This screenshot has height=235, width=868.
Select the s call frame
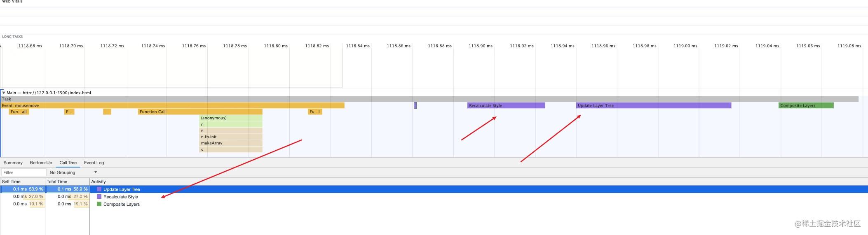(231, 150)
